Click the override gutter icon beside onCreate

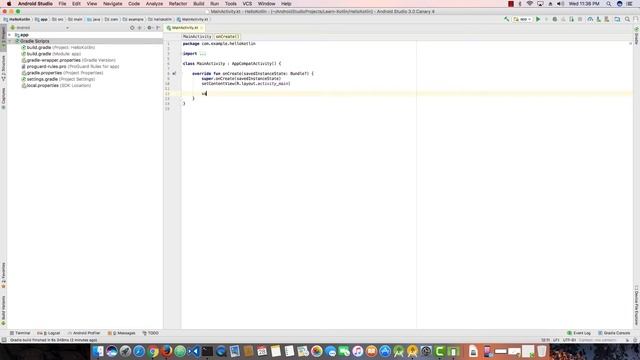(174, 73)
